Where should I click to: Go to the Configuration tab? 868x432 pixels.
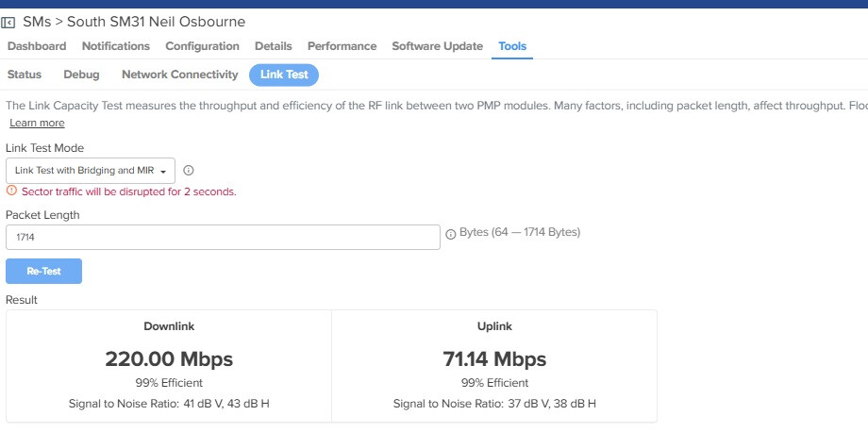click(202, 46)
